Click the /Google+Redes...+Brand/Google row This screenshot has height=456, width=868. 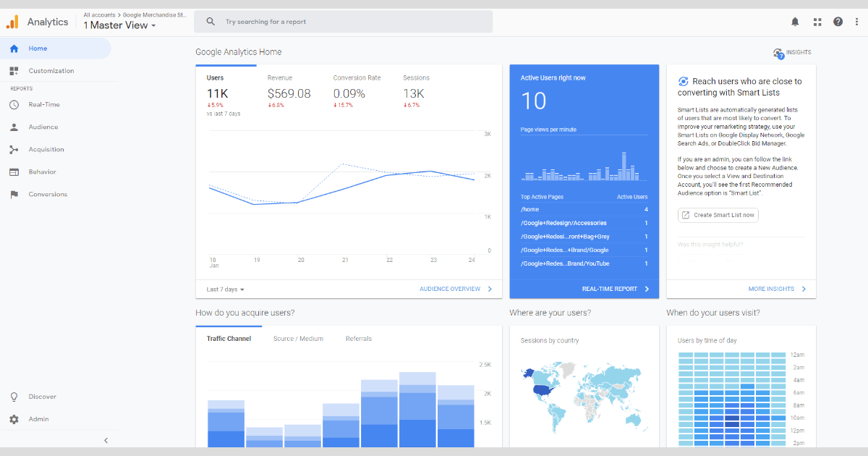click(584, 250)
